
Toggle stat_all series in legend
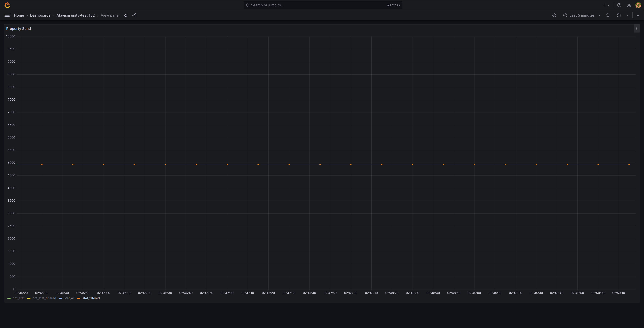tap(69, 298)
